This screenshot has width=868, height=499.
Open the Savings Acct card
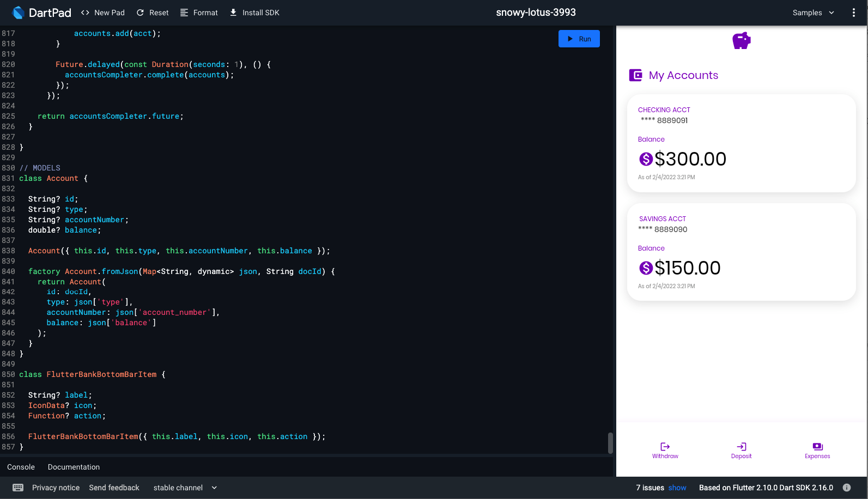pyautogui.click(x=741, y=252)
